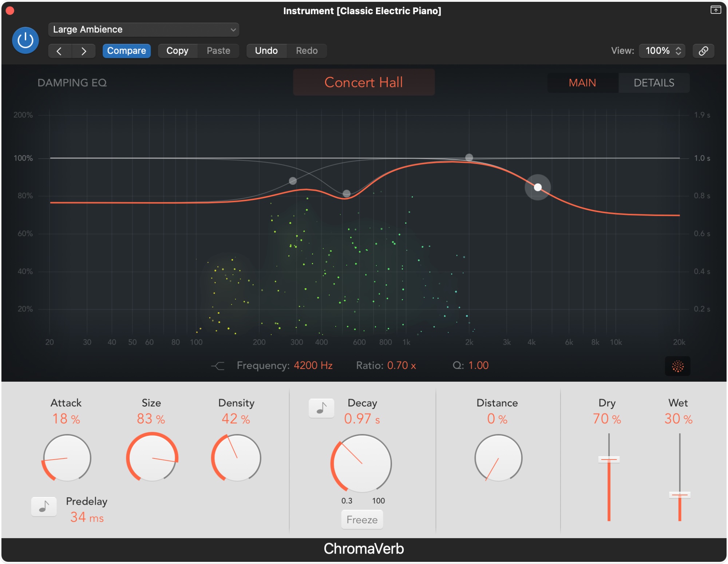Select the EQ point near 500 Hz dip
This screenshot has height=564, width=728.
click(x=347, y=194)
